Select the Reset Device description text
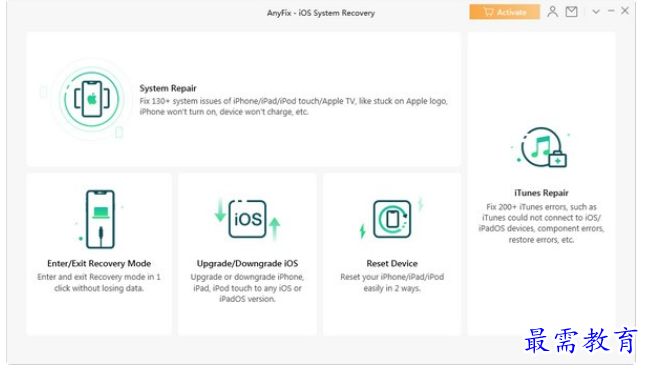This screenshot has height=372, width=646. pos(392,283)
